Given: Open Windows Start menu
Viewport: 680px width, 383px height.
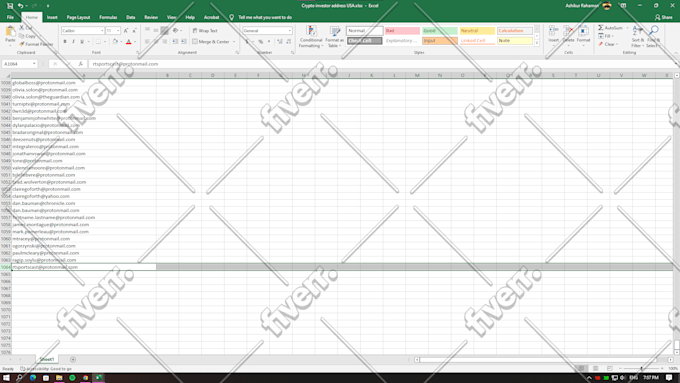Looking at the screenshot, I should (x=6, y=378).
